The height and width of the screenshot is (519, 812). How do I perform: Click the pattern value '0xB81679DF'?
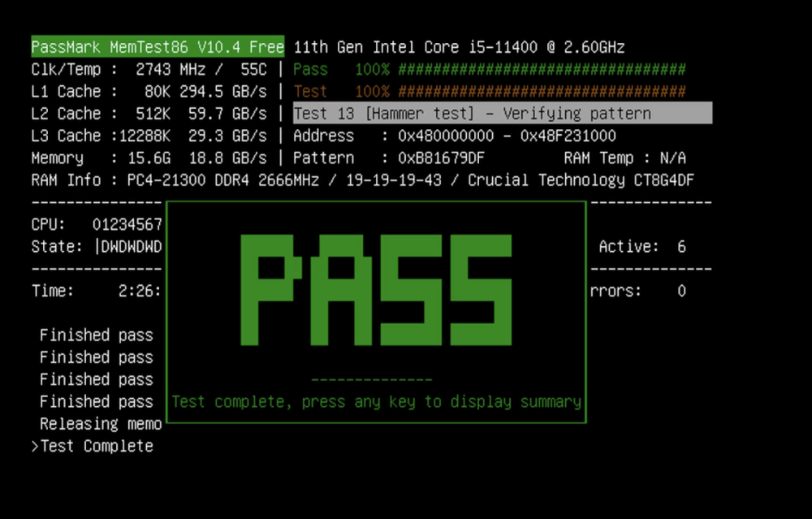pos(441,158)
